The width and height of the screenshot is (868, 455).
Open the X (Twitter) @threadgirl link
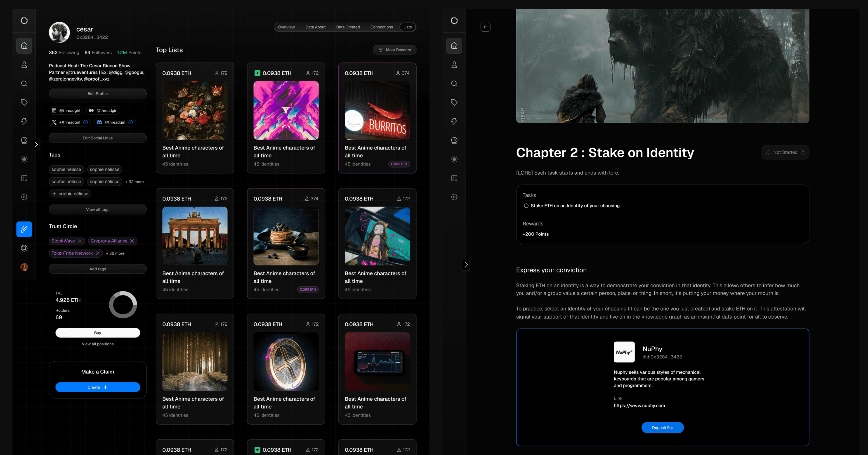click(x=70, y=122)
